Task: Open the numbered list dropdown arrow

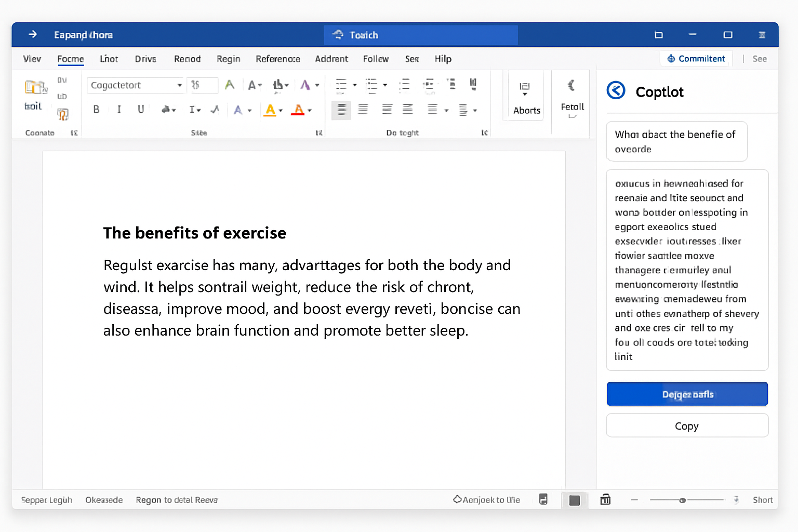Action: point(385,85)
